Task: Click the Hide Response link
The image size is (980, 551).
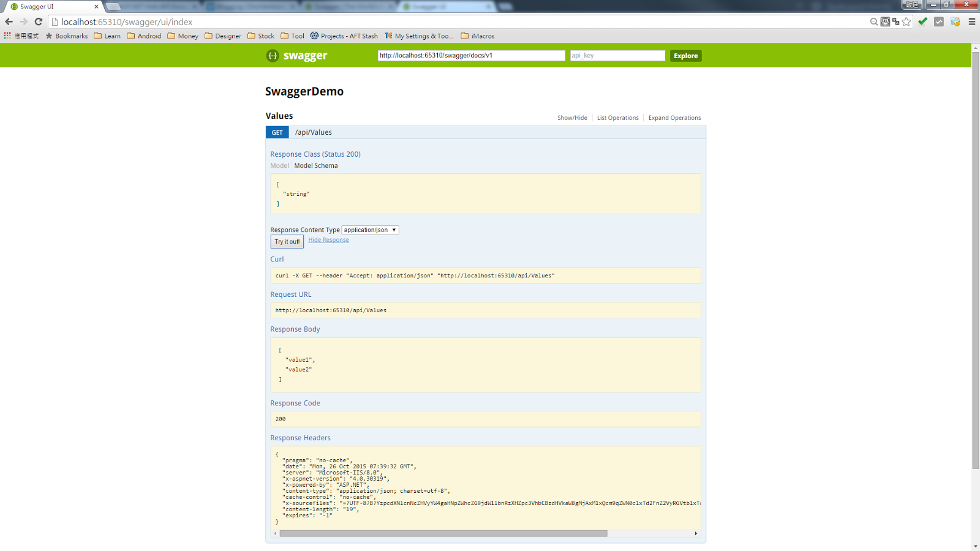Action: click(x=328, y=240)
